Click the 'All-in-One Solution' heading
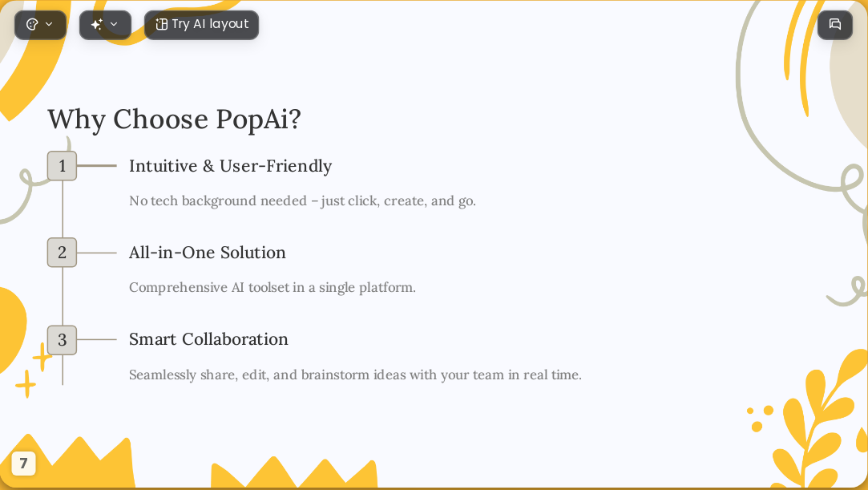 pyautogui.click(x=208, y=253)
